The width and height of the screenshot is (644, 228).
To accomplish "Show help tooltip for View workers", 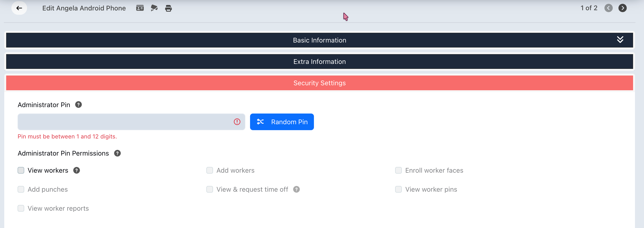I will [76, 170].
